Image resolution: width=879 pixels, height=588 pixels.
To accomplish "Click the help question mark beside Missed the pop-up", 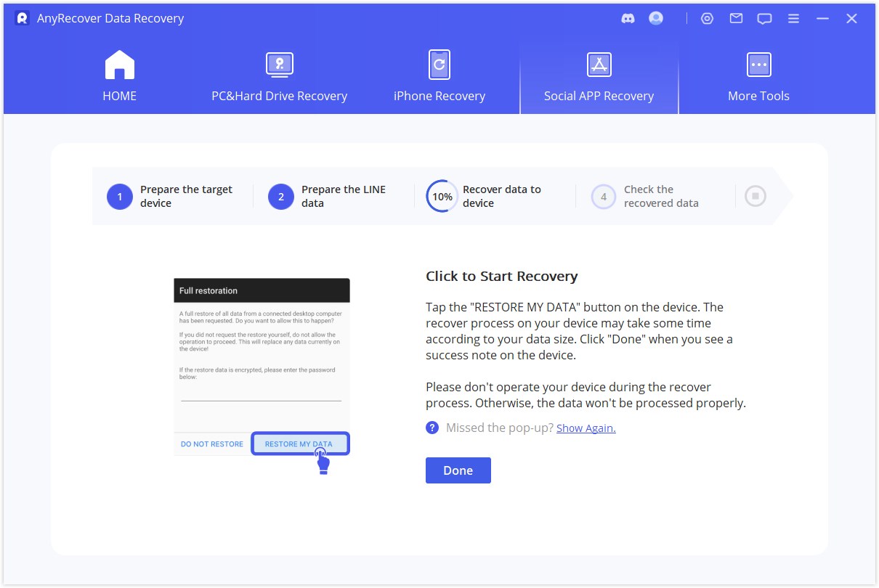I will pyautogui.click(x=432, y=428).
